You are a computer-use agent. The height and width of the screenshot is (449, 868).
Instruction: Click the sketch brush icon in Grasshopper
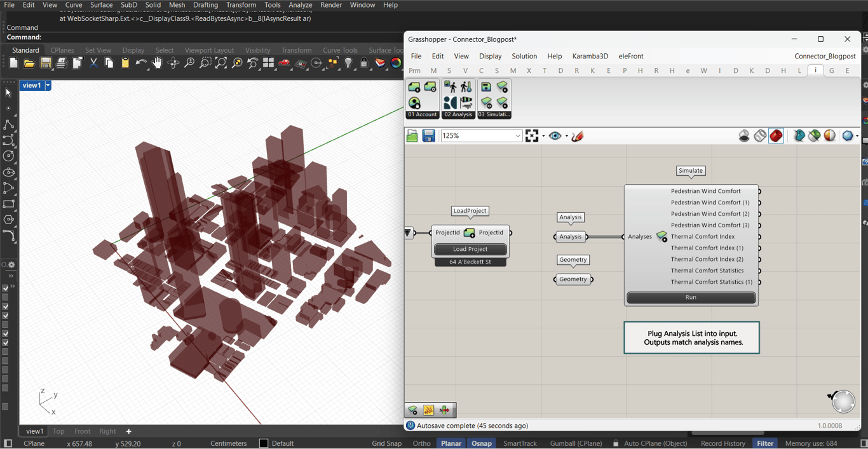578,136
